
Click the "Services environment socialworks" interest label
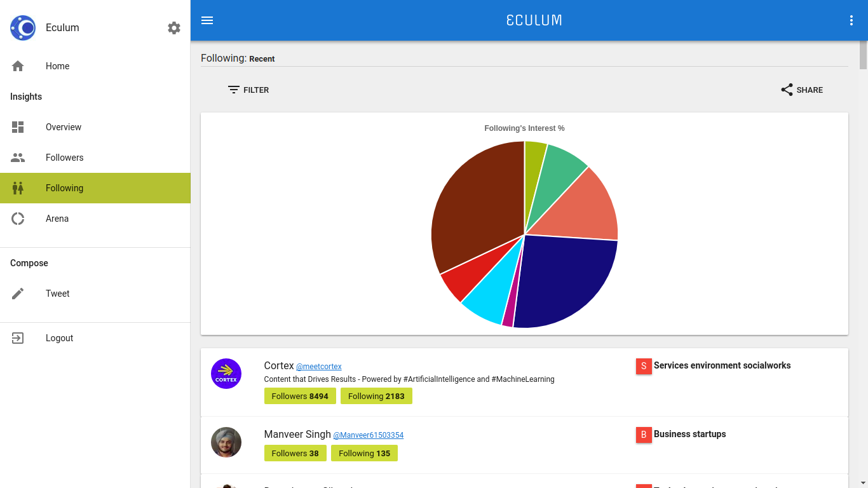pyautogui.click(x=722, y=365)
